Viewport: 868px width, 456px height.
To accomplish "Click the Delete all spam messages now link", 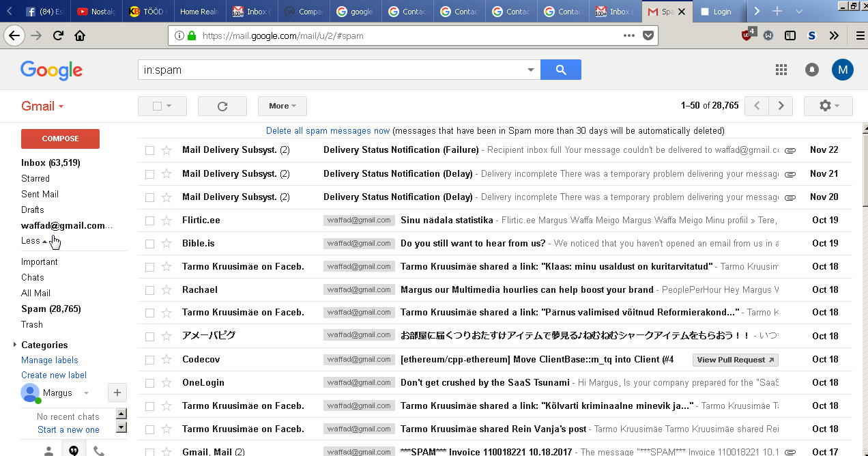I will [328, 130].
